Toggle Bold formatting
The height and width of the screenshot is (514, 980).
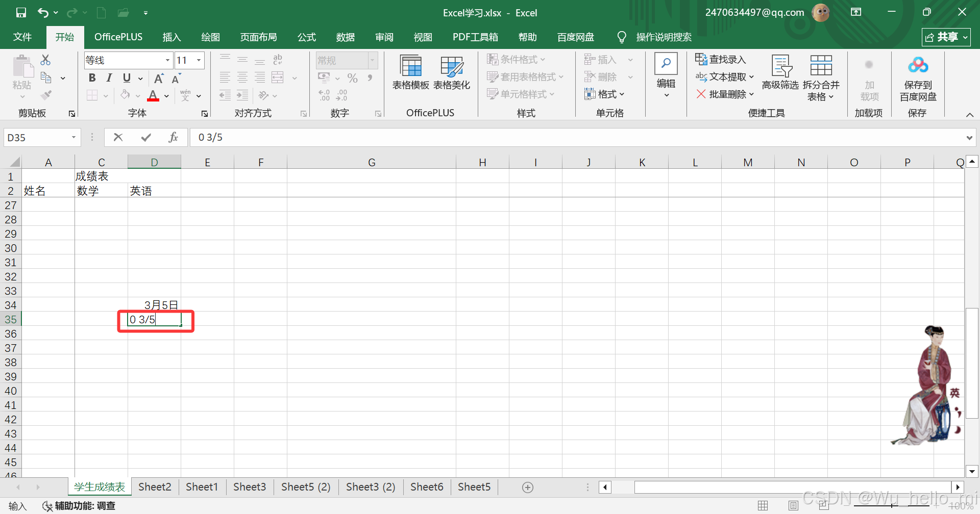click(x=92, y=78)
